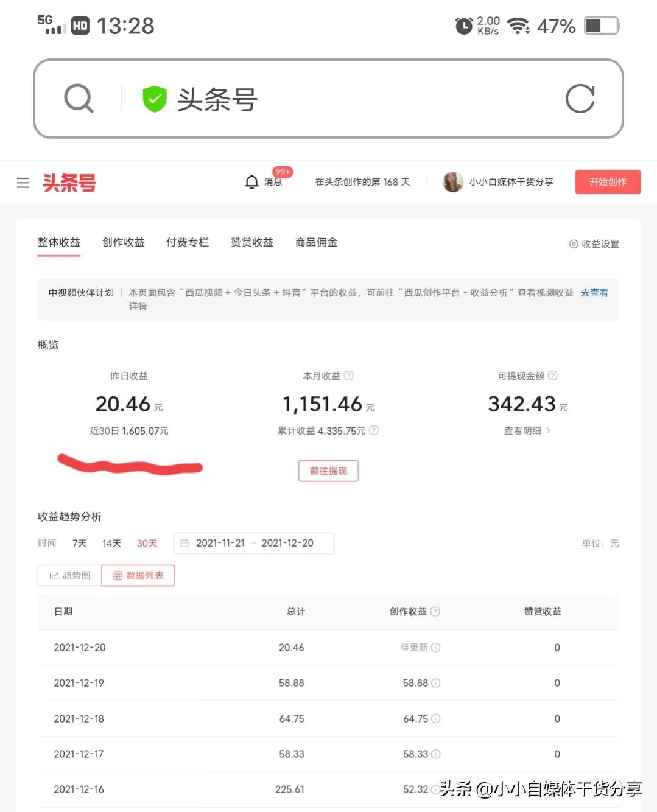The image size is (657, 812).
Task: Tap info icon next to 58.33 creation income
Action: coord(436,754)
